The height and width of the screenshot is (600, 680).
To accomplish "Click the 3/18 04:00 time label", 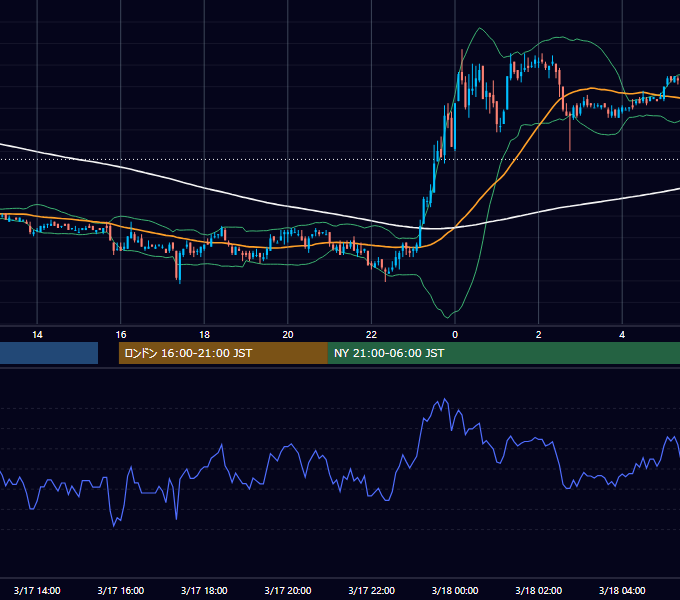I will (622, 590).
